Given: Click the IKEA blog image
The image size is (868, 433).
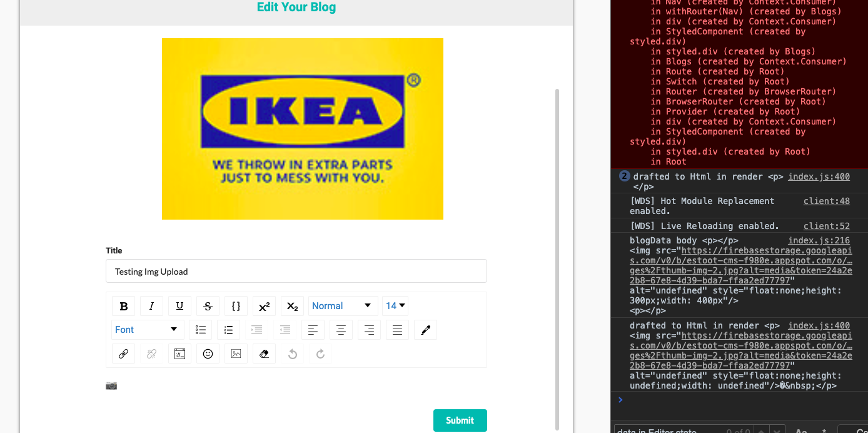Looking at the screenshot, I should click(x=303, y=129).
